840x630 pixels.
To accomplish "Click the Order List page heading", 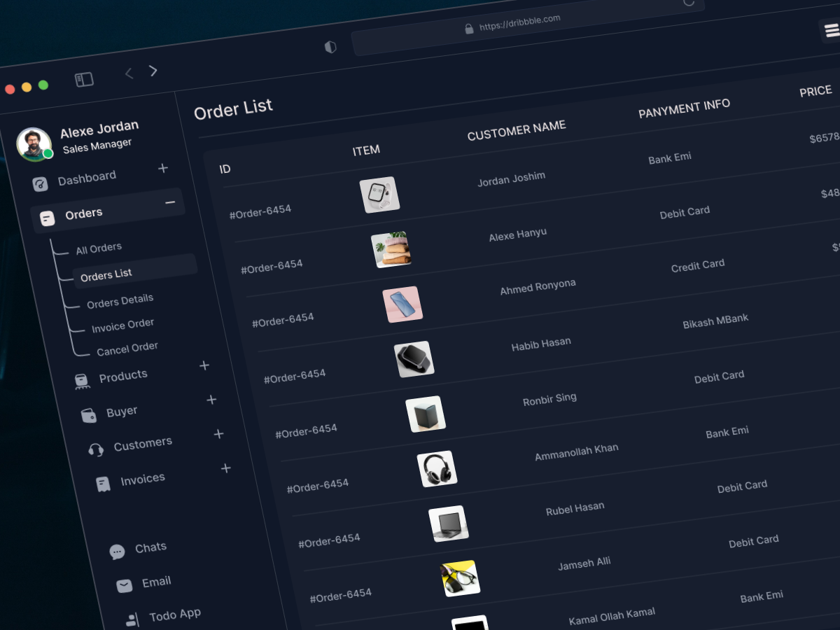I will pos(233,108).
